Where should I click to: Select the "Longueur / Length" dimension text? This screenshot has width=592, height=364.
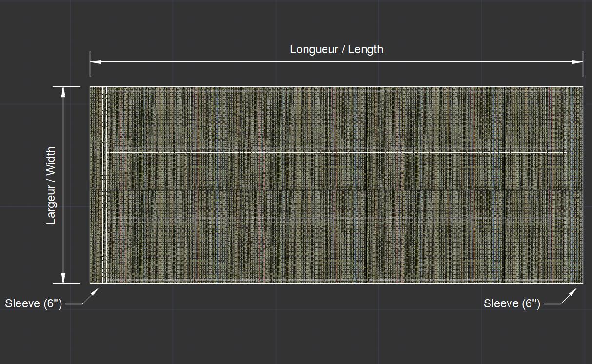[336, 49]
